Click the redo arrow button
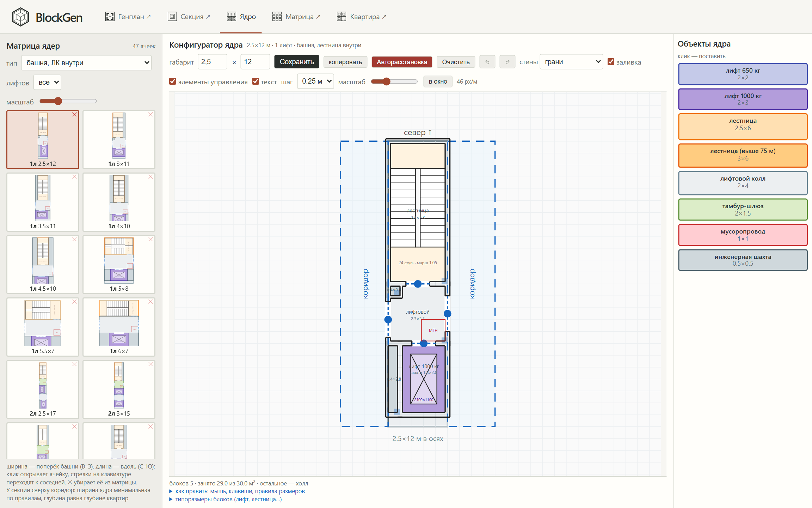The height and width of the screenshot is (508, 812). click(508, 62)
